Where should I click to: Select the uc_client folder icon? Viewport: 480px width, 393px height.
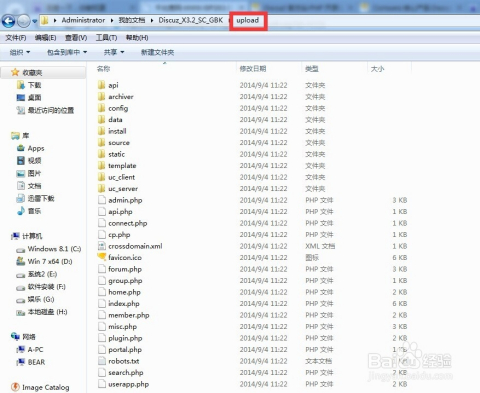pyautogui.click(x=101, y=177)
